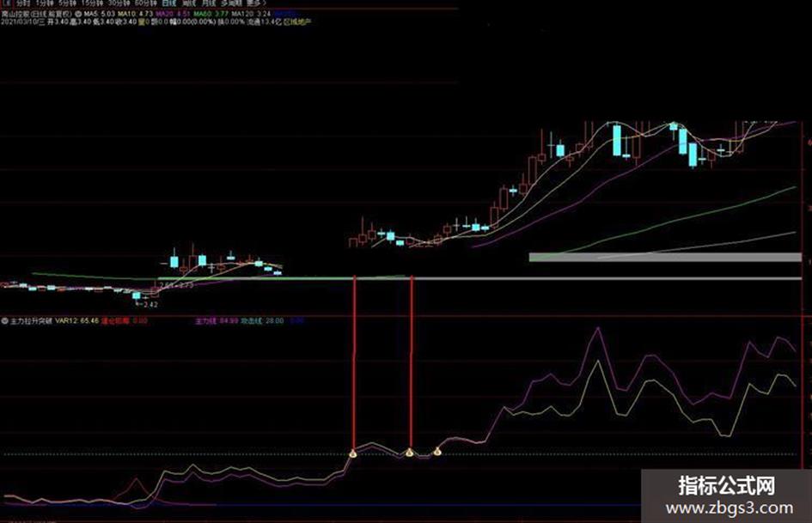812x523 pixels.
Task: Select the 1分钟 period tab
Action: 44,3
